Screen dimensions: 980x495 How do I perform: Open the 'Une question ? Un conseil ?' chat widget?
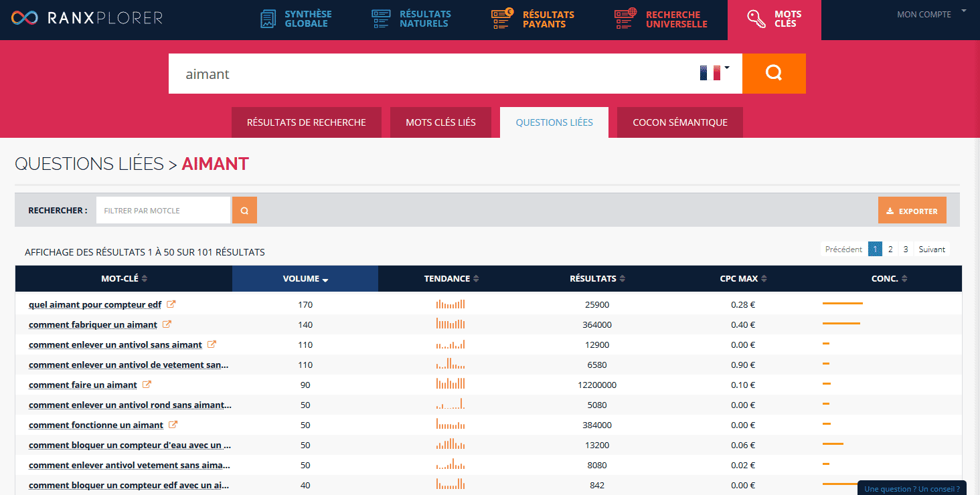[x=912, y=488]
